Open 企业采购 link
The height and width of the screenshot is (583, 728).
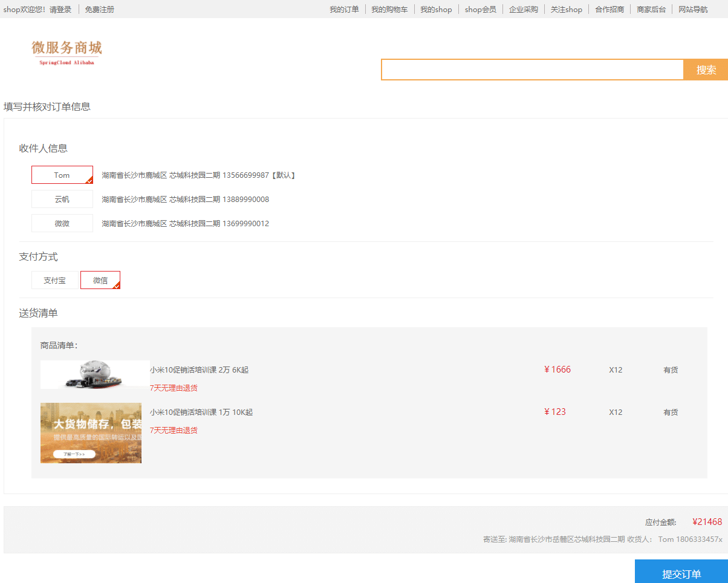pyautogui.click(x=523, y=10)
